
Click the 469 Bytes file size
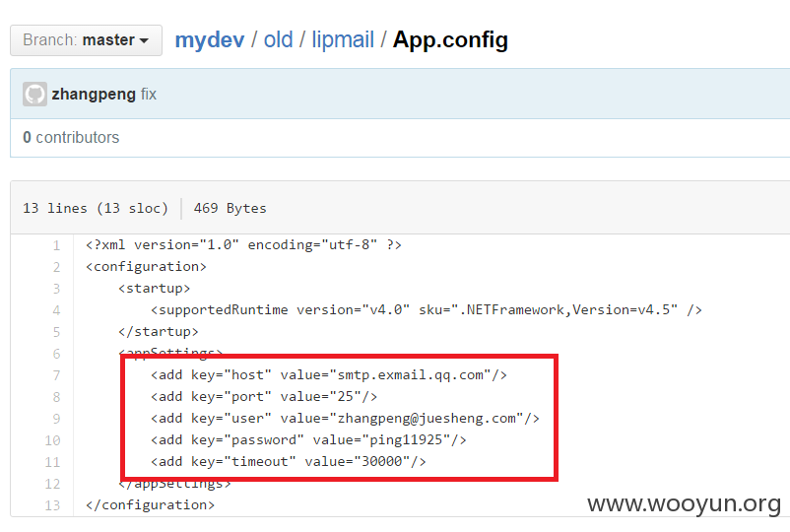point(230,208)
